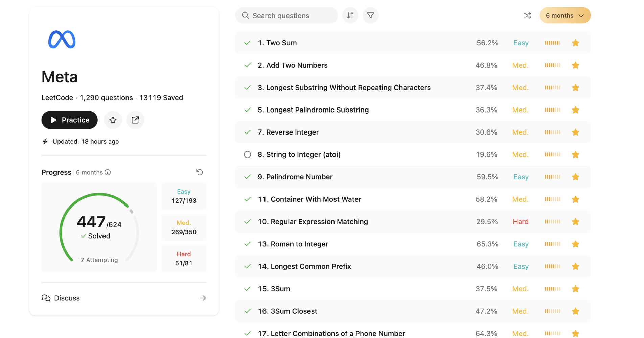Viewport: 644px width, 338px height.
Task: Reset progress with the refresh icon
Action: click(200, 172)
